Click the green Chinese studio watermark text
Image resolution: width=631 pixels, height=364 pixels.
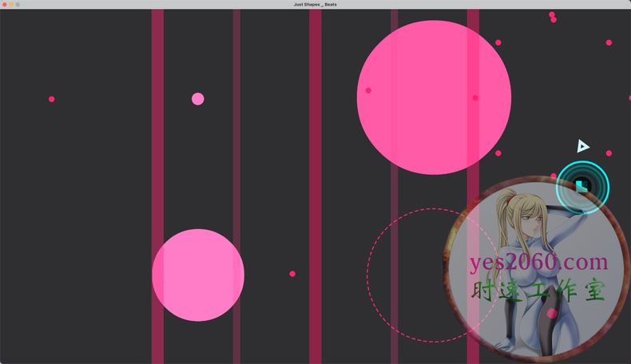(x=538, y=290)
